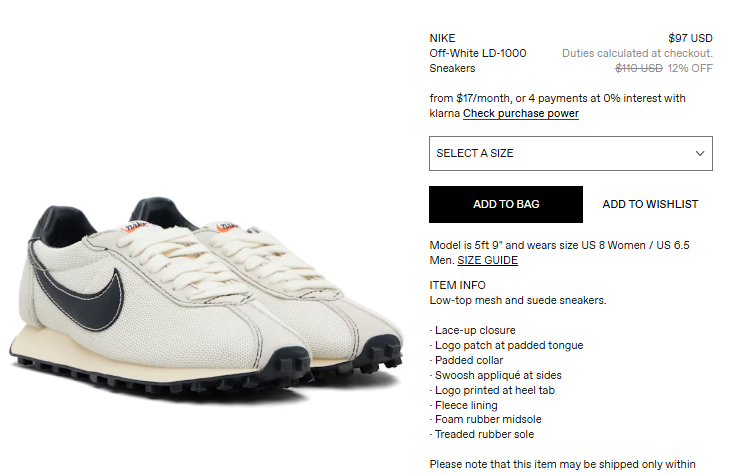Open the Check purchase power link
Viewport: 734px width, 474px height.
[521, 114]
